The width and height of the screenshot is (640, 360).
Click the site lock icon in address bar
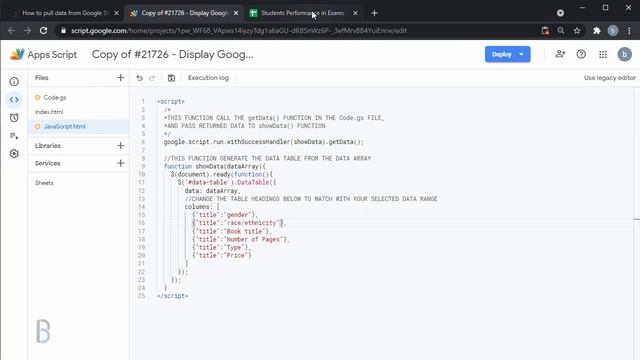point(62,31)
